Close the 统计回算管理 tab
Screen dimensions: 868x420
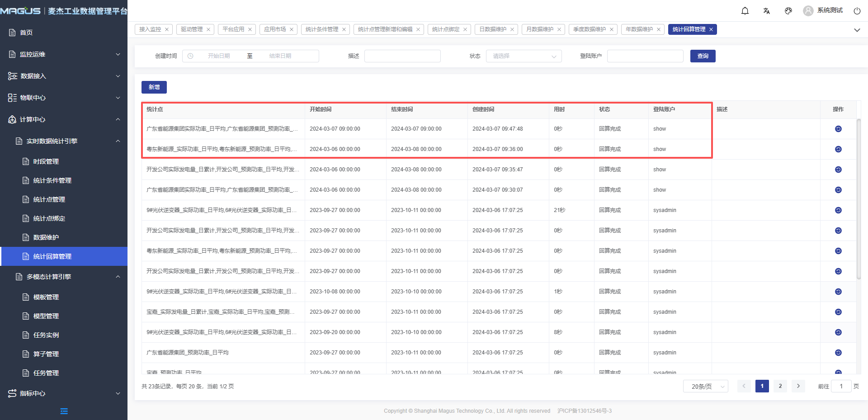point(711,29)
